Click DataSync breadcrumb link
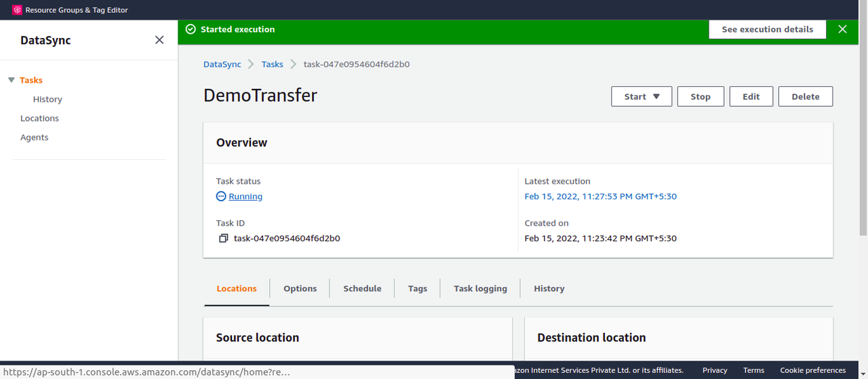Screen dimensions: 868x379 (x=222, y=64)
